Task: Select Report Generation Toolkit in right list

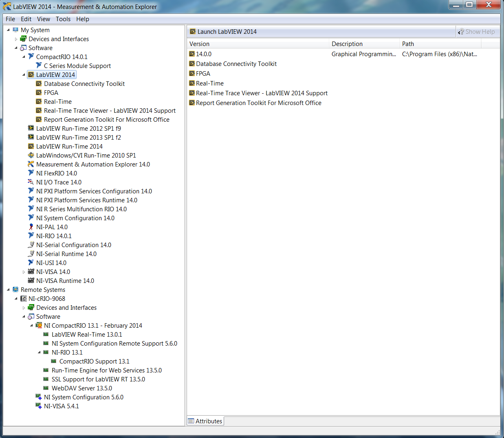Action: point(259,103)
